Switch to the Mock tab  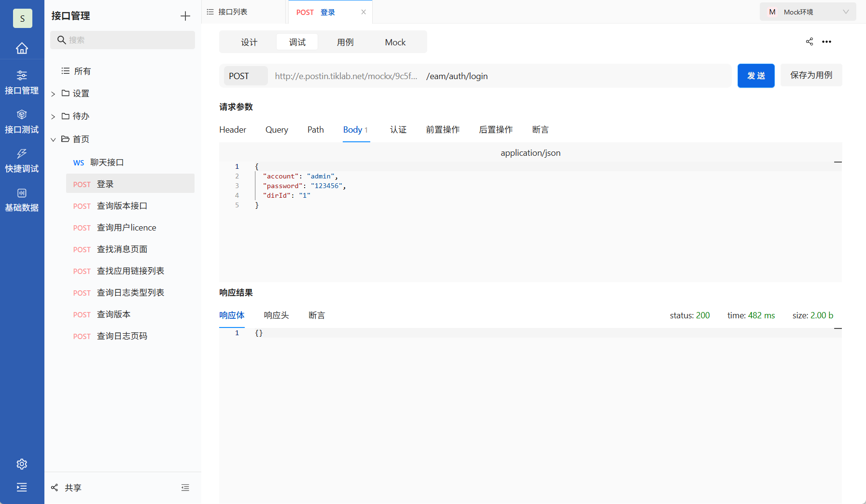click(395, 42)
